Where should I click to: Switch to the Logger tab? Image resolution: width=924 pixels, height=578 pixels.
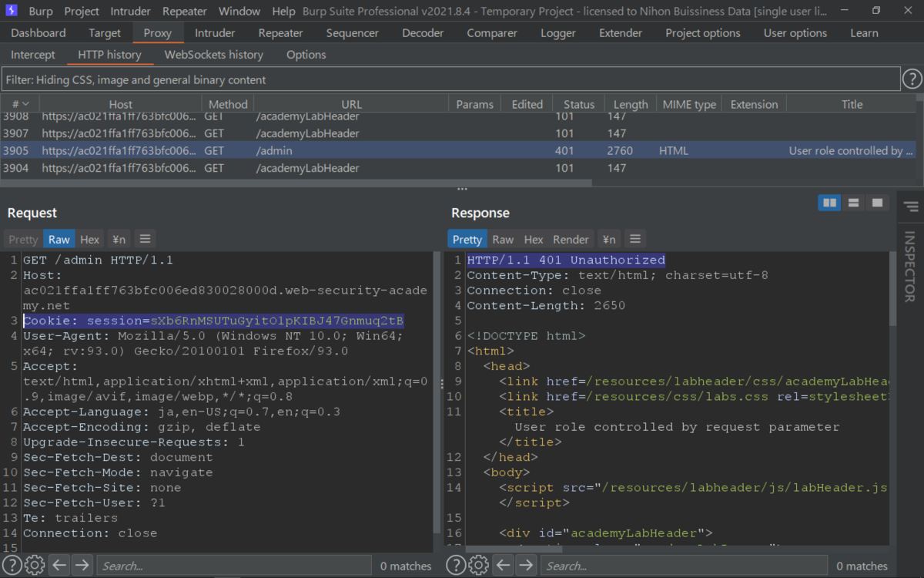[x=558, y=33]
